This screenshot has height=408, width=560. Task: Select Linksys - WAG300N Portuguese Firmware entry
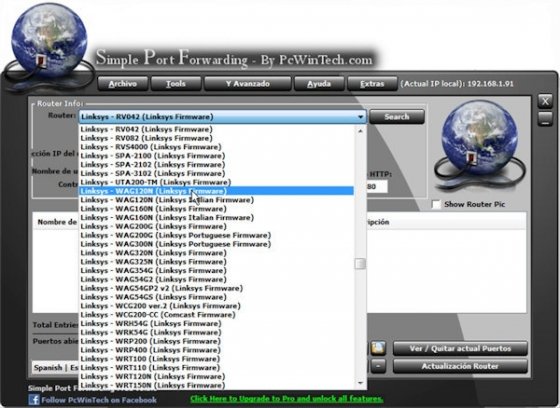[x=216, y=244]
